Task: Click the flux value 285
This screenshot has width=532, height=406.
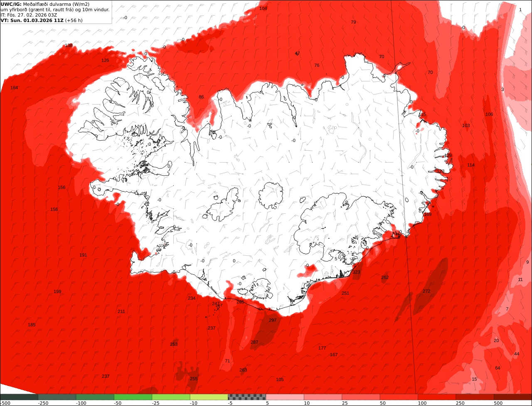Action: click(x=240, y=302)
